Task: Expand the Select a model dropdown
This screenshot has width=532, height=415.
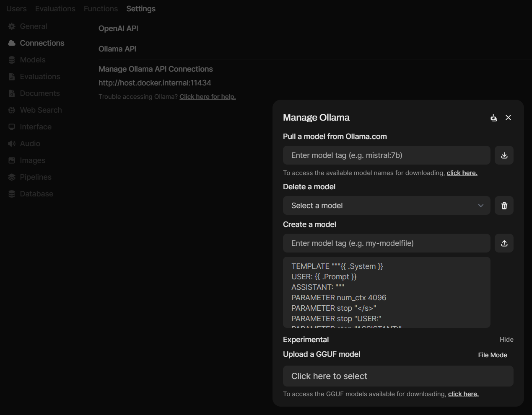Action: 386,206
